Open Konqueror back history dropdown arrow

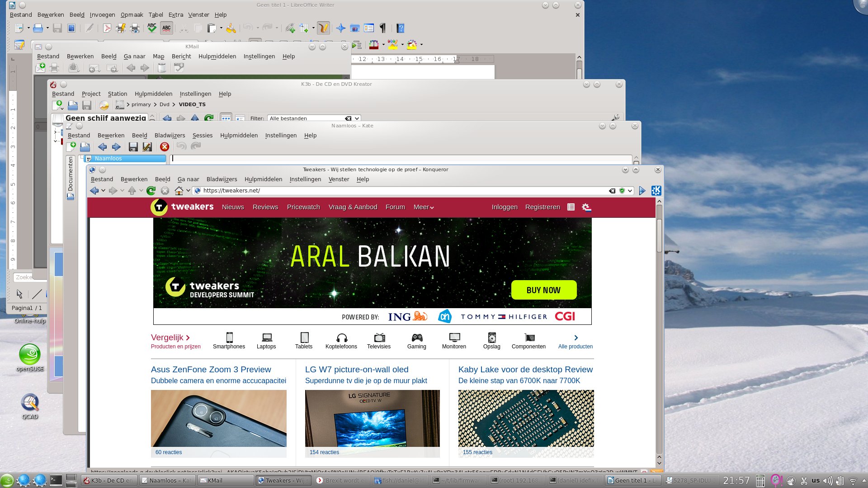click(103, 191)
